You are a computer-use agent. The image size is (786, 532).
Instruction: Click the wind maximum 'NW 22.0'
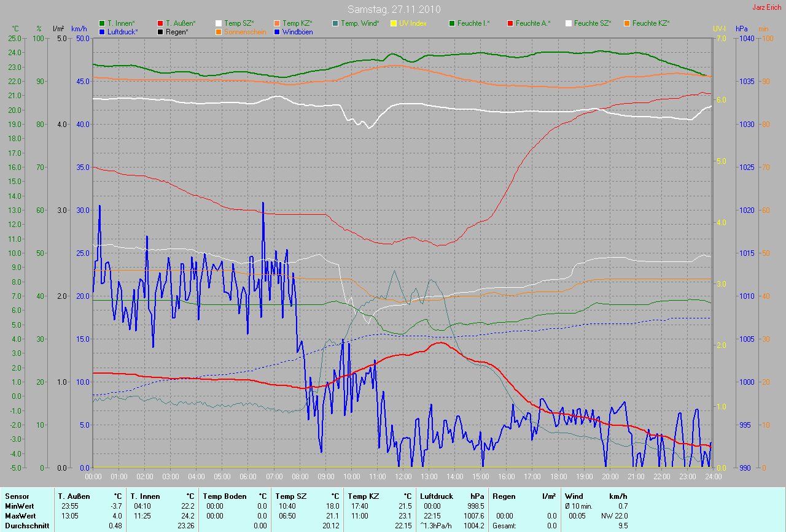tap(615, 516)
